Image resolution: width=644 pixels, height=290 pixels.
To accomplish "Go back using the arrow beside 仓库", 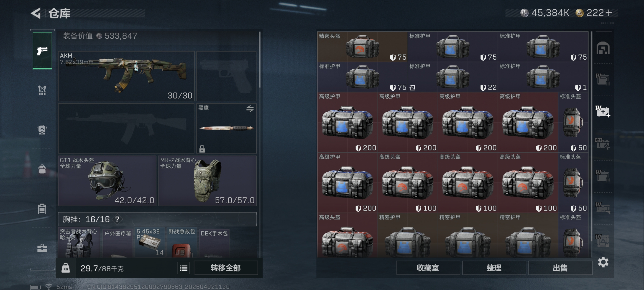I will 36,13.
